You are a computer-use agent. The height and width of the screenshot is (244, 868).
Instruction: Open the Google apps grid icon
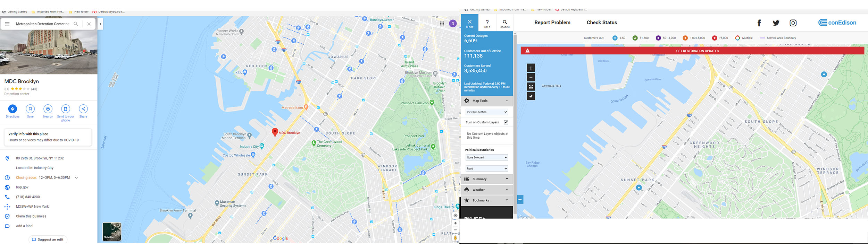[442, 24]
